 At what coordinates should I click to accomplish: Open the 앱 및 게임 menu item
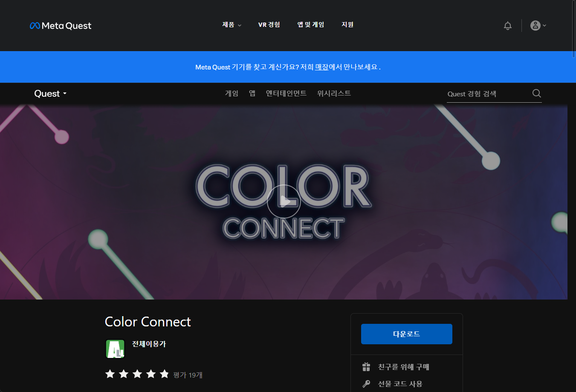pos(311,25)
